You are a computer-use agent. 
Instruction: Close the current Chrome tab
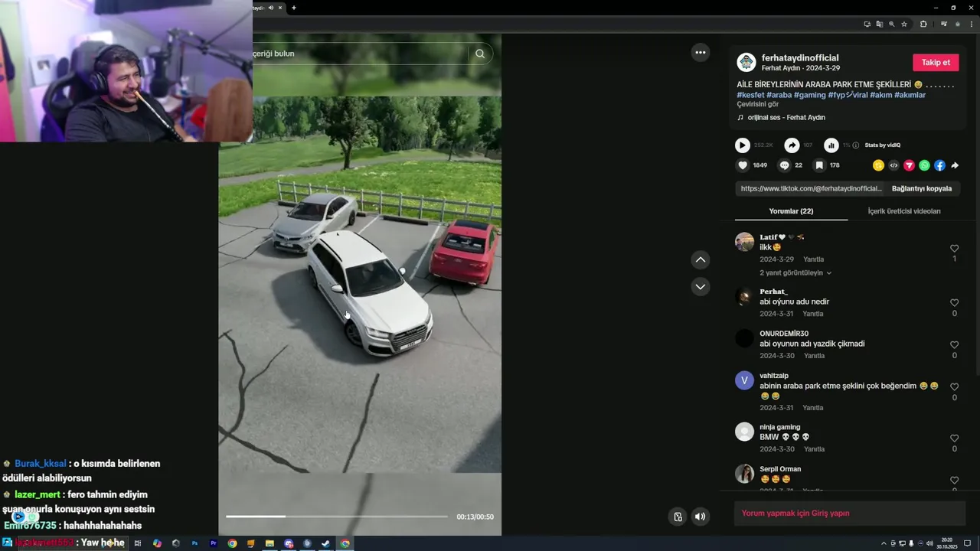(280, 8)
